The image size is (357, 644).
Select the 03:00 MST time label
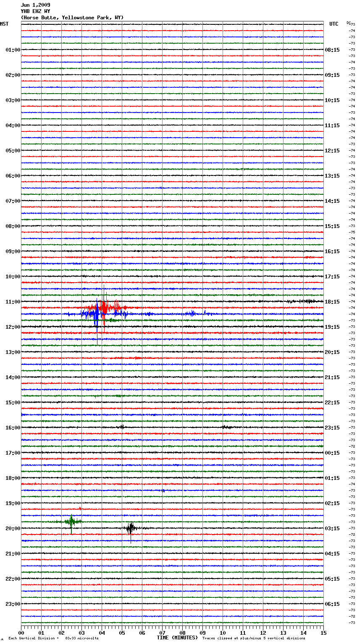click(13, 100)
